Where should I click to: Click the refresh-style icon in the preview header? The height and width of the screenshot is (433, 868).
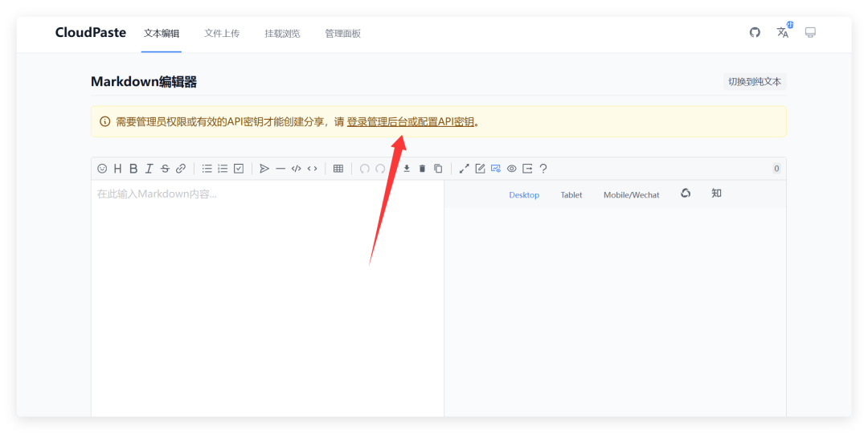point(686,193)
